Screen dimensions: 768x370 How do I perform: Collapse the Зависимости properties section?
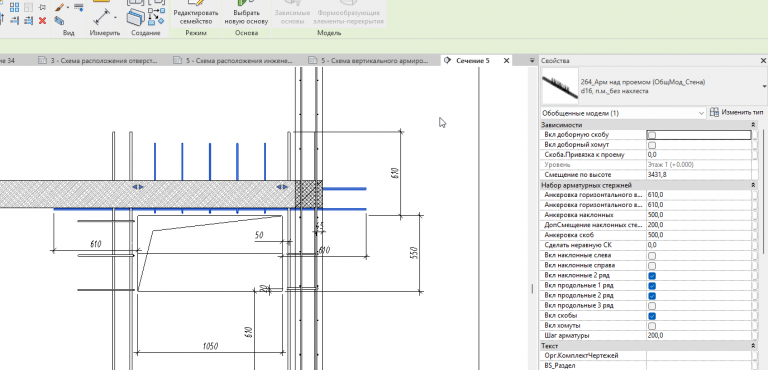click(x=752, y=125)
